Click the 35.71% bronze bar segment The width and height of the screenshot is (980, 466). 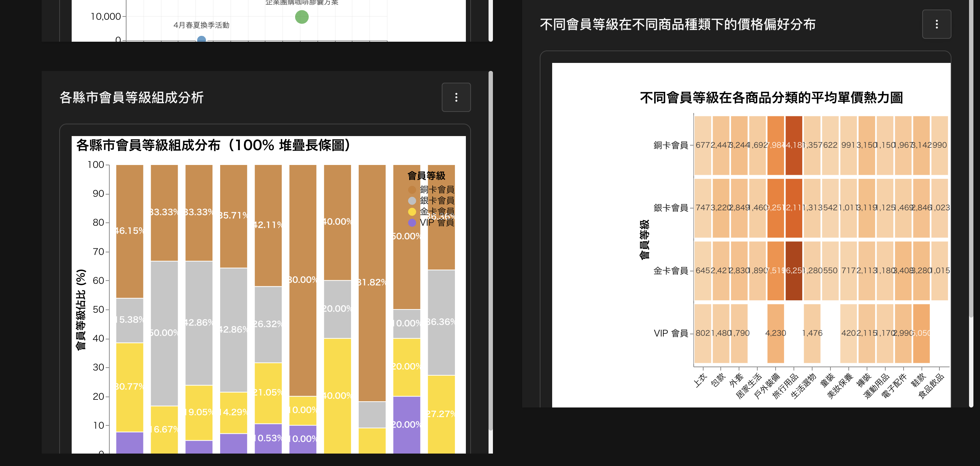pos(234,216)
